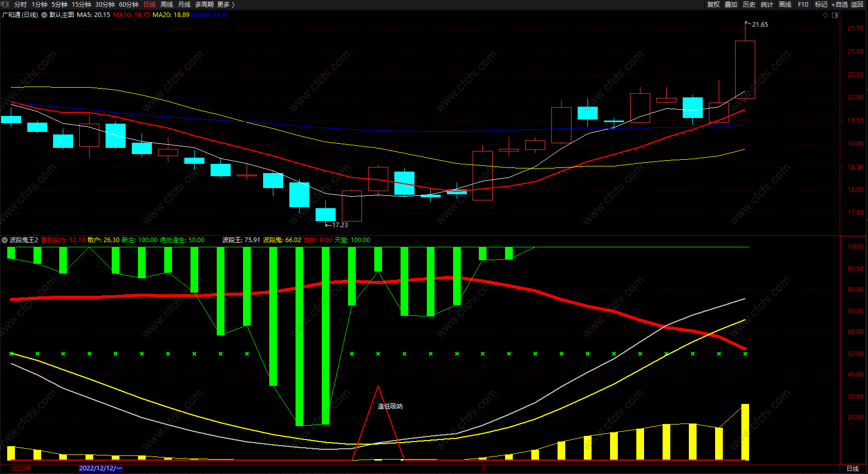Click the red triangle buy signal
Screen dimensions: 868x474
[378, 422]
